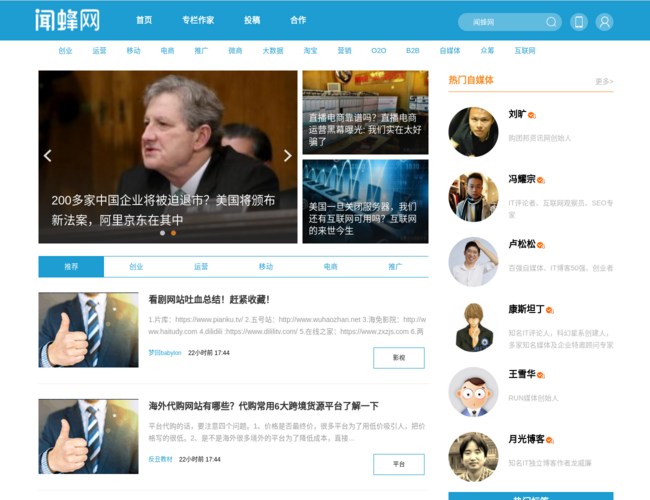Select the first carousel indicator dot
Image resolution: width=650 pixels, height=500 pixels.
pos(163,233)
